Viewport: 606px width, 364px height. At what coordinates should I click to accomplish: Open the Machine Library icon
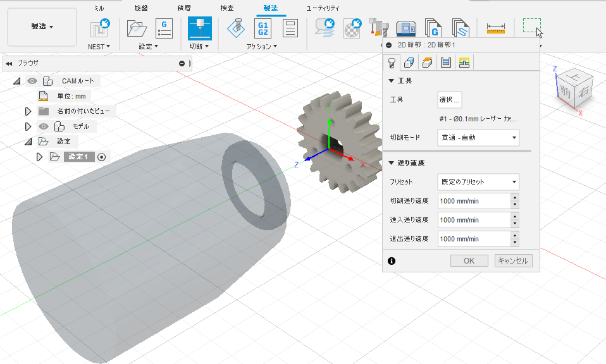click(x=406, y=29)
